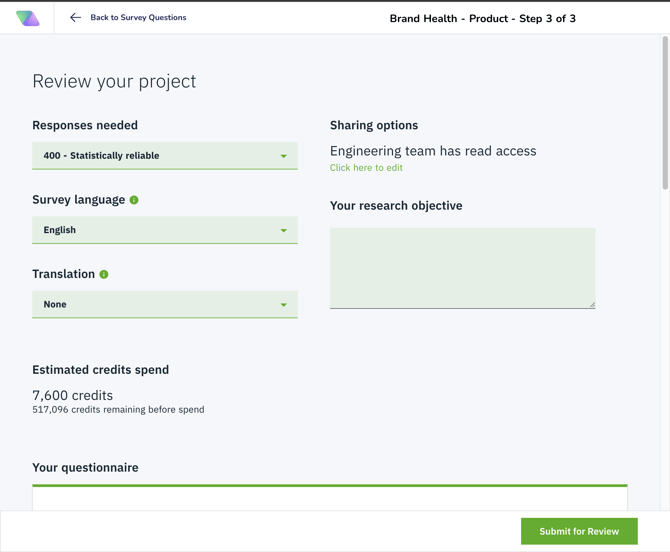The height and width of the screenshot is (552, 670).
Task: Click the Engineering team read access text
Action: click(x=433, y=151)
